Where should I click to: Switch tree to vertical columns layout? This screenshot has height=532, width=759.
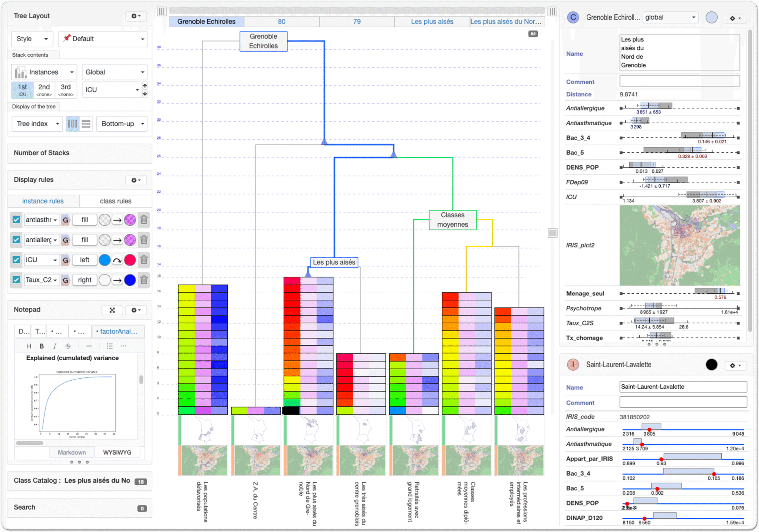[72, 124]
